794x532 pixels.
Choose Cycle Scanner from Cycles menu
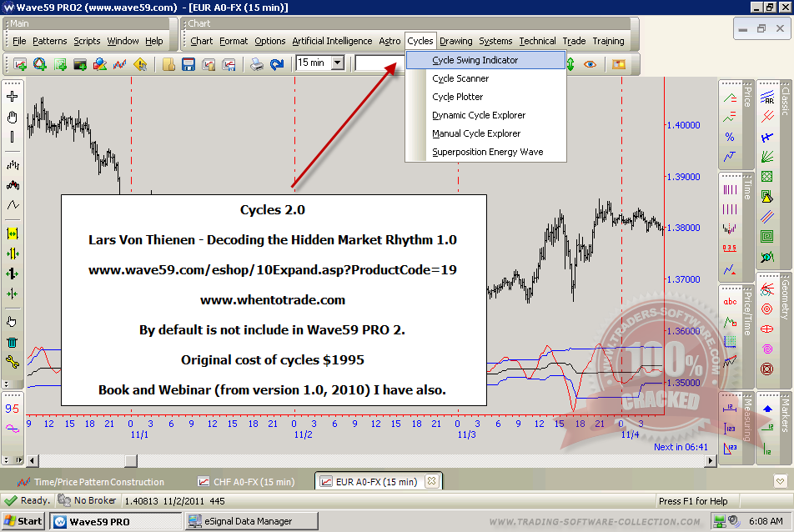tap(460, 78)
